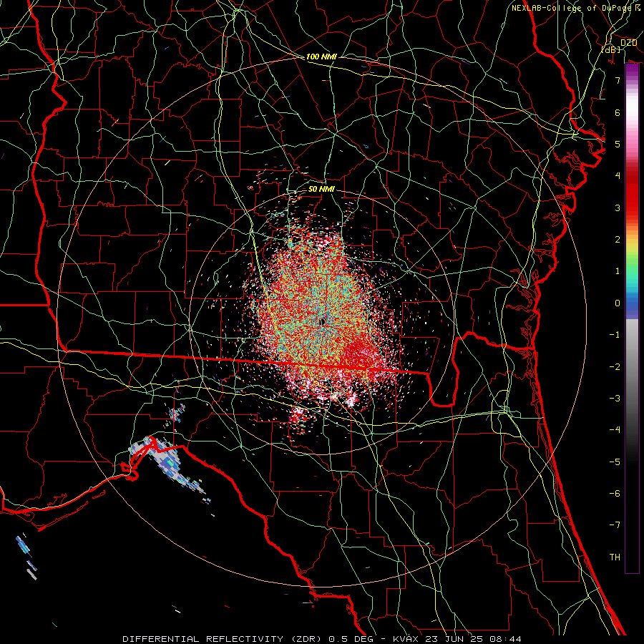Click the "-6" value on the color scale
The height and width of the screenshot is (644, 644).
(615, 494)
